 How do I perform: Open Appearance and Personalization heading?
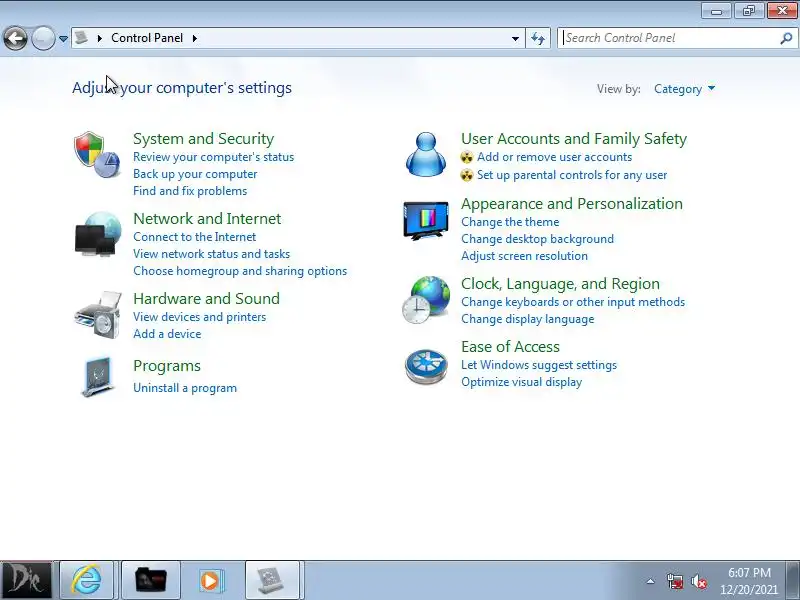pyautogui.click(x=571, y=204)
